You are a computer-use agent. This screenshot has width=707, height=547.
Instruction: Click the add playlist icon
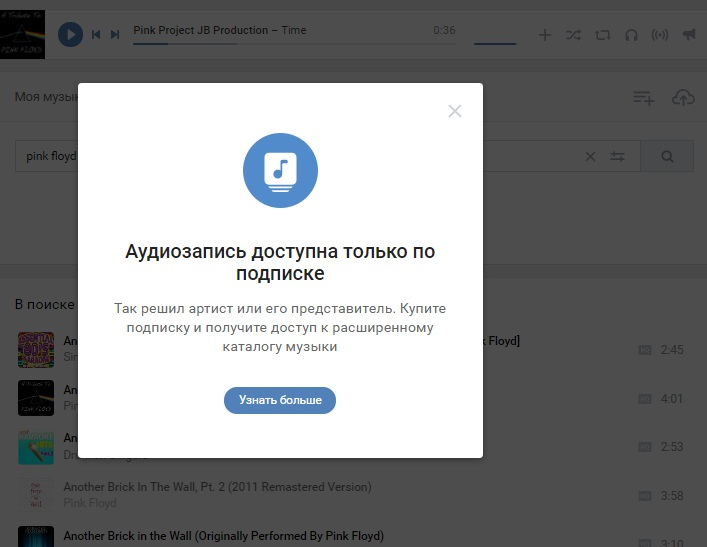click(643, 97)
